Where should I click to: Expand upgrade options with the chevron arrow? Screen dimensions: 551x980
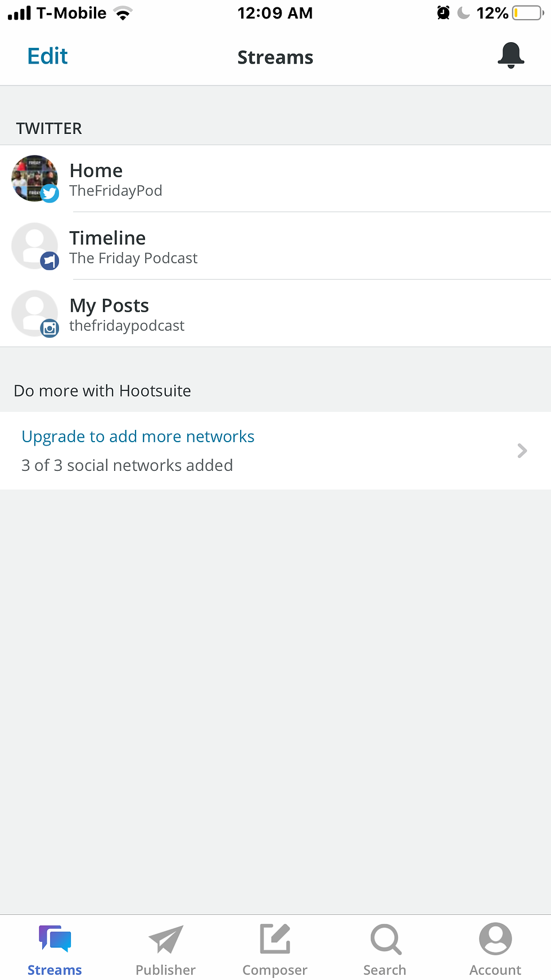point(522,451)
